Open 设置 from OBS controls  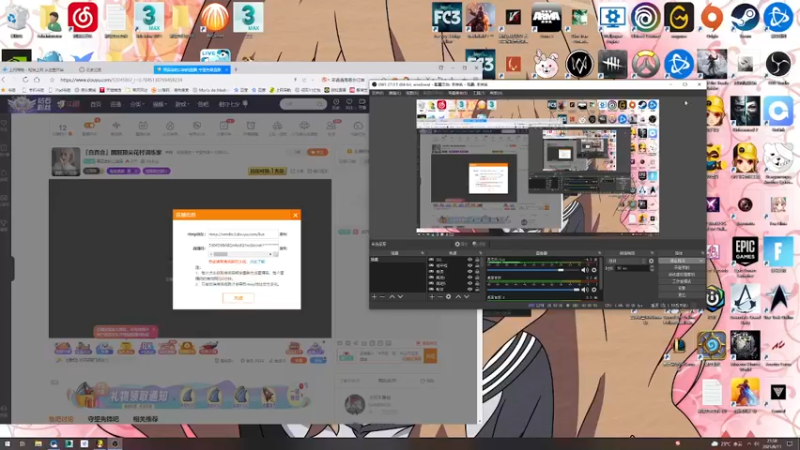pos(682,288)
